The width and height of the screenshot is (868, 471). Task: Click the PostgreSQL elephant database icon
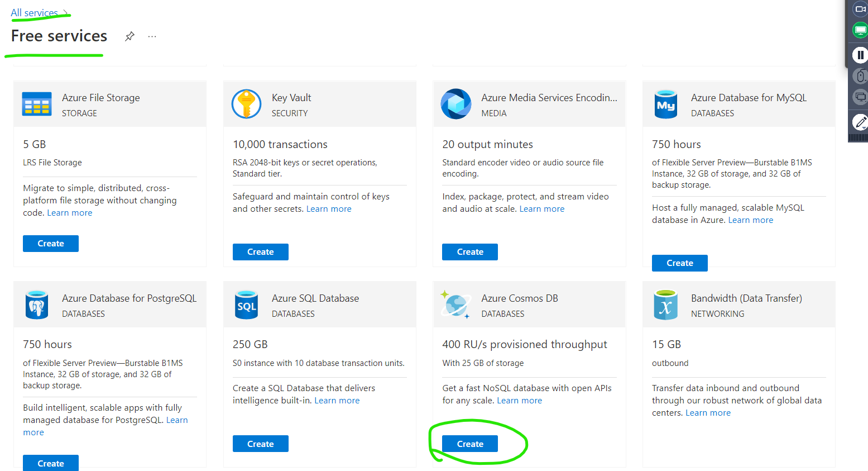click(x=37, y=305)
